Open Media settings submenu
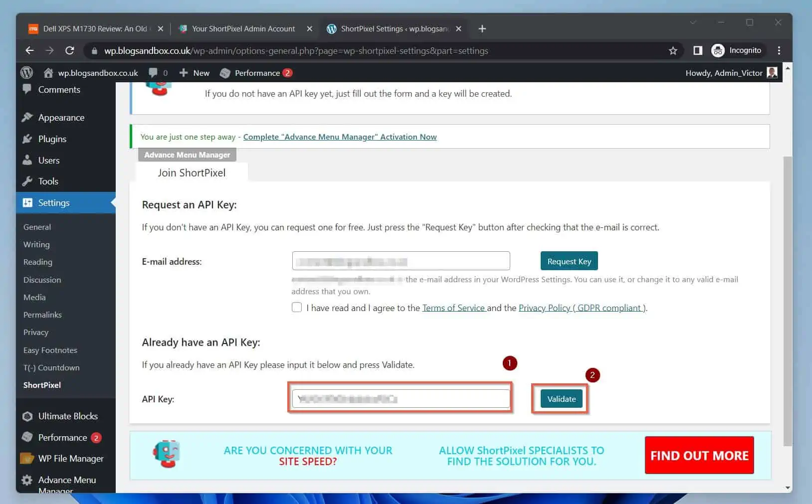Screen dimensions: 812x504 pyautogui.click(x=34, y=297)
